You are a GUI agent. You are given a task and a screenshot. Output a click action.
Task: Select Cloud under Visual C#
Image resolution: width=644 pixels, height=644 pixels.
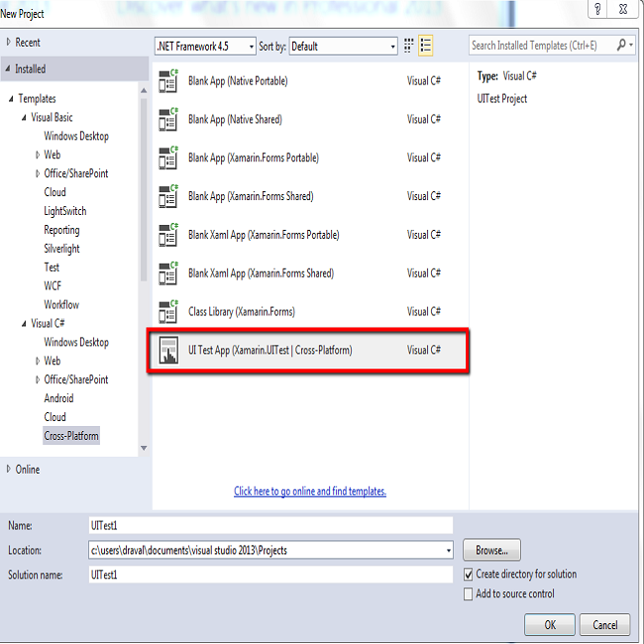point(55,417)
